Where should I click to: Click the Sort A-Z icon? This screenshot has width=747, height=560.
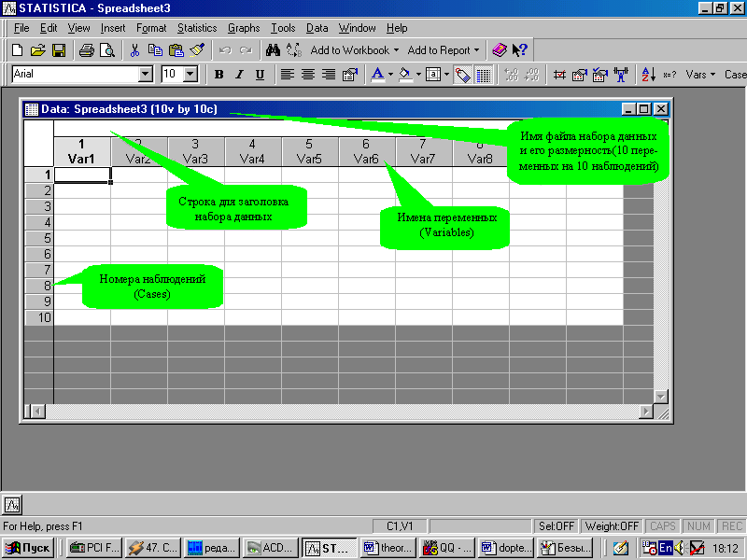(x=648, y=75)
